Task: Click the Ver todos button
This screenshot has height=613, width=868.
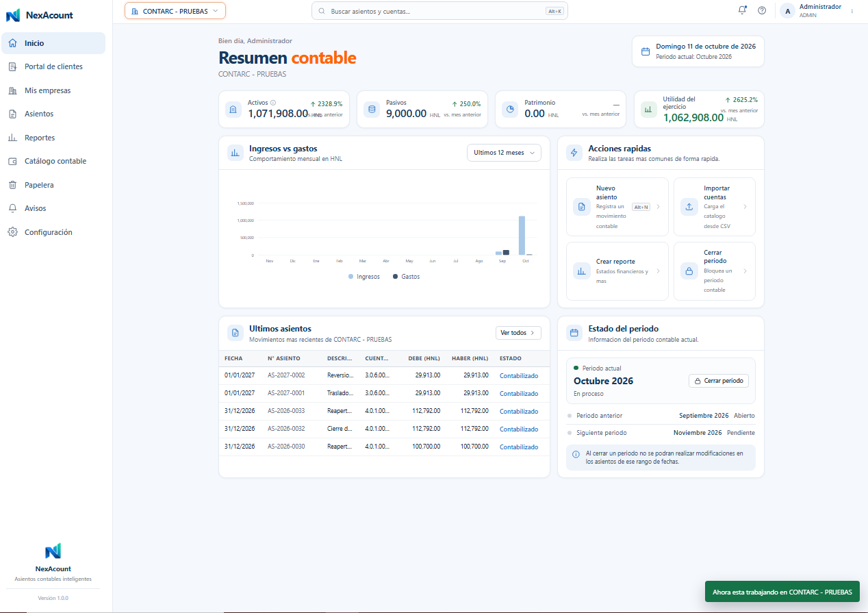Action: (518, 333)
